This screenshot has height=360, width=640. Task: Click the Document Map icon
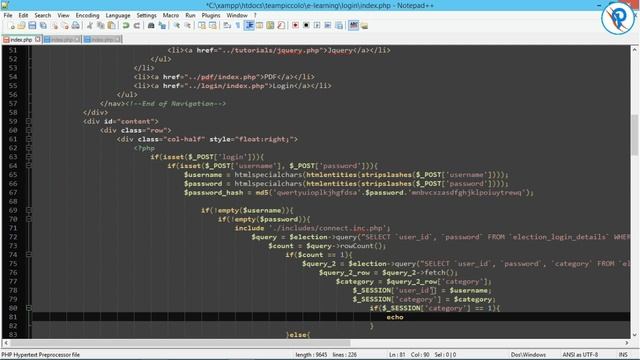coord(270,25)
